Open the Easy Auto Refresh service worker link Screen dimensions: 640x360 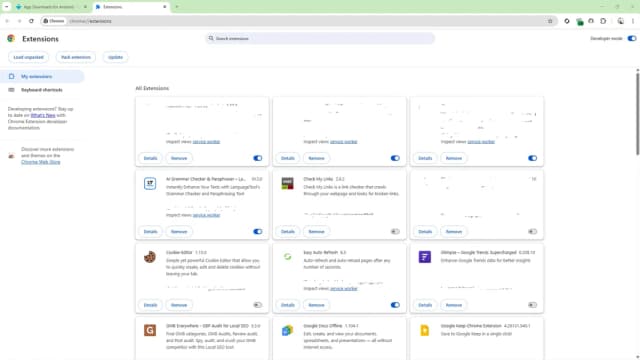(344, 289)
